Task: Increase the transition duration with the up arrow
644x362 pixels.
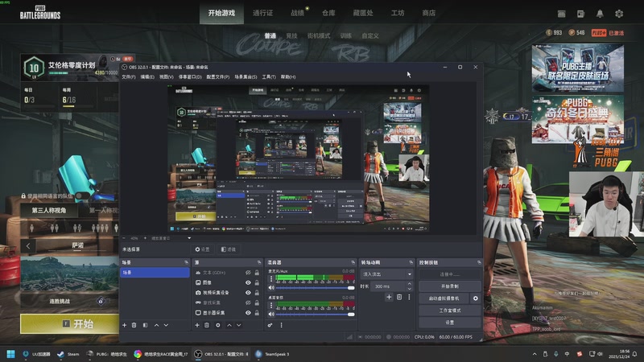Action: 409,284
